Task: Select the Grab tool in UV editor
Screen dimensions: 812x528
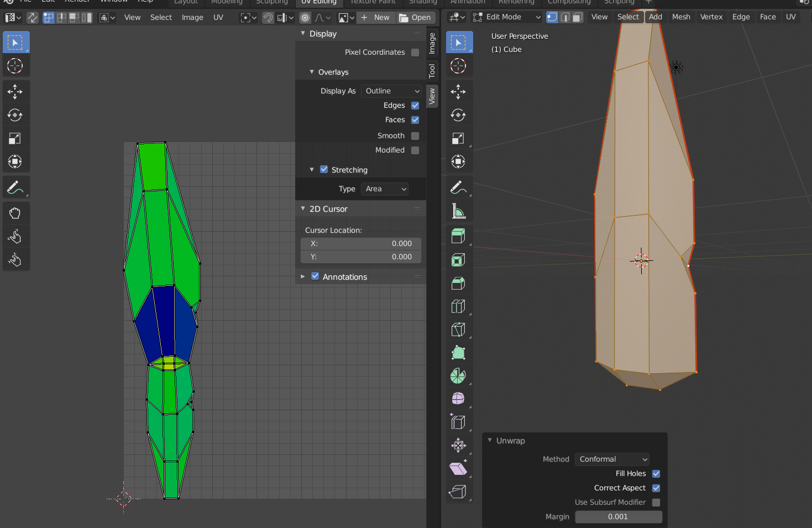Action: pyautogui.click(x=15, y=213)
